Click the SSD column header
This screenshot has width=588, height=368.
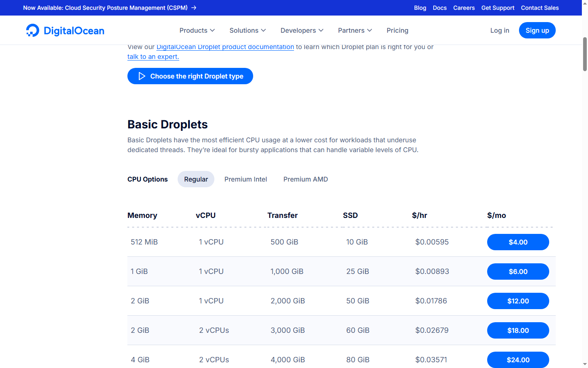[350, 215]
